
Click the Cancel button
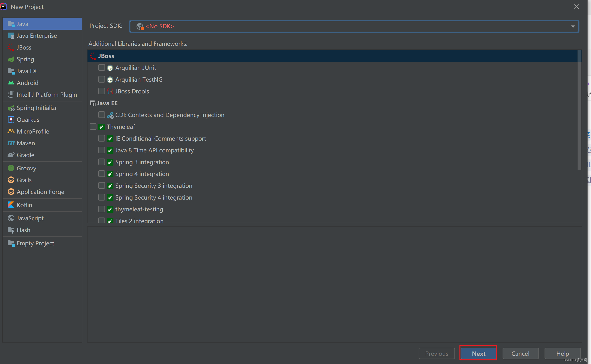point(520,353)
